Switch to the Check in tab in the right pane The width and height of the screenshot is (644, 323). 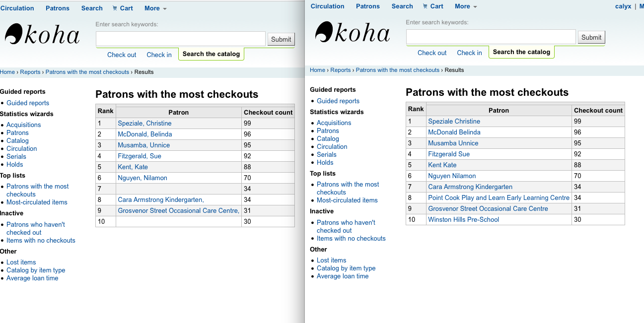pyautogui.click(x=469, y=53)
